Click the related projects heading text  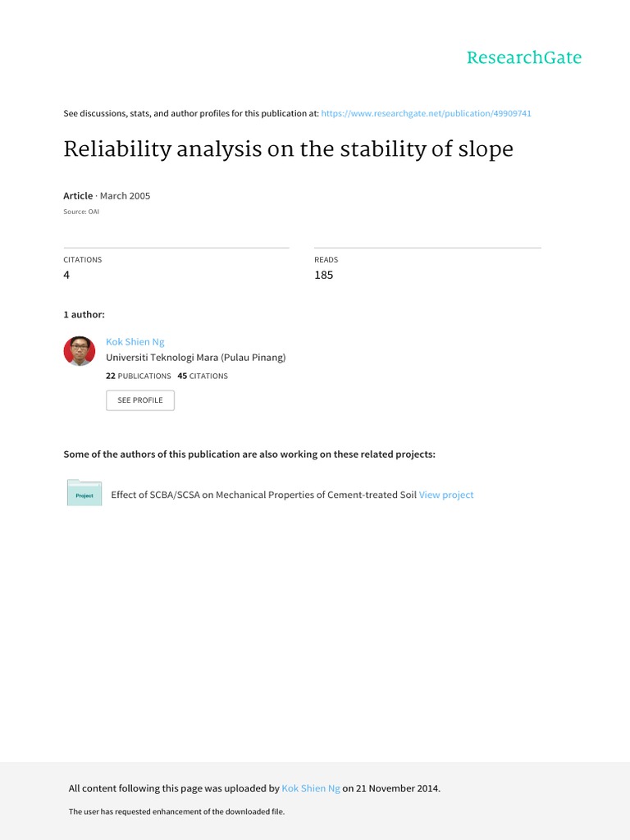pyautogui.click(x=249, y=454)
